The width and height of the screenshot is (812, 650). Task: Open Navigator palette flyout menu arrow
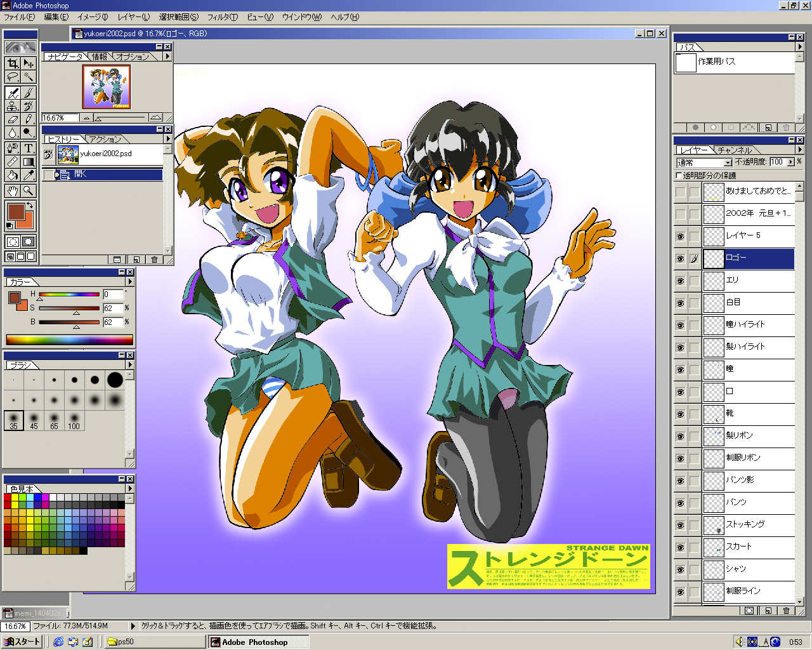(167, 56)
